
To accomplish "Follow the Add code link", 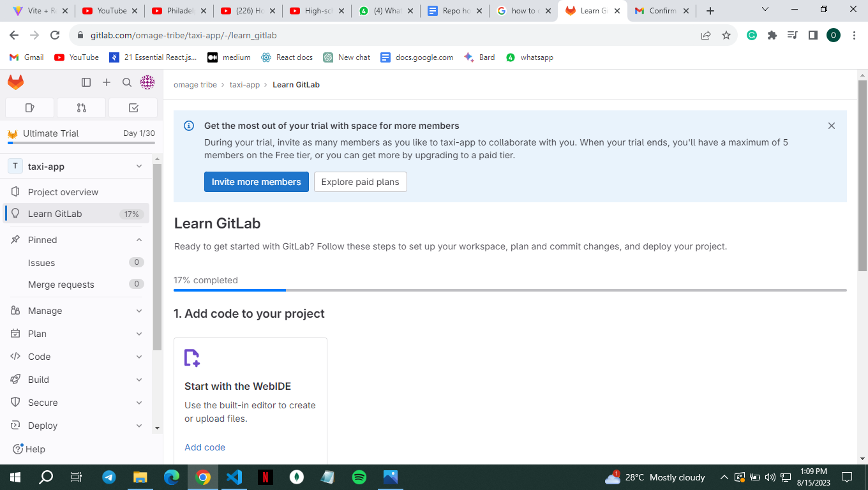I will click(205, 447).
